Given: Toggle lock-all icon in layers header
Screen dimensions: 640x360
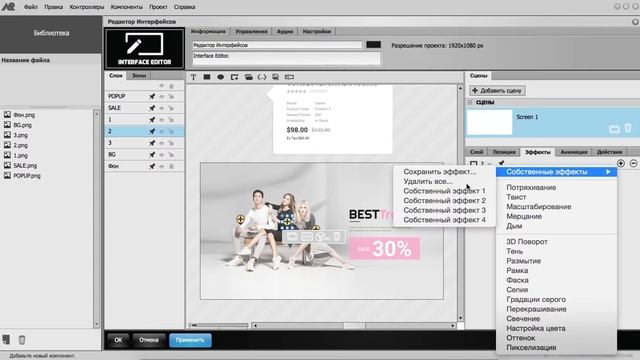Looking at the screenshot, I should [171, 86].
